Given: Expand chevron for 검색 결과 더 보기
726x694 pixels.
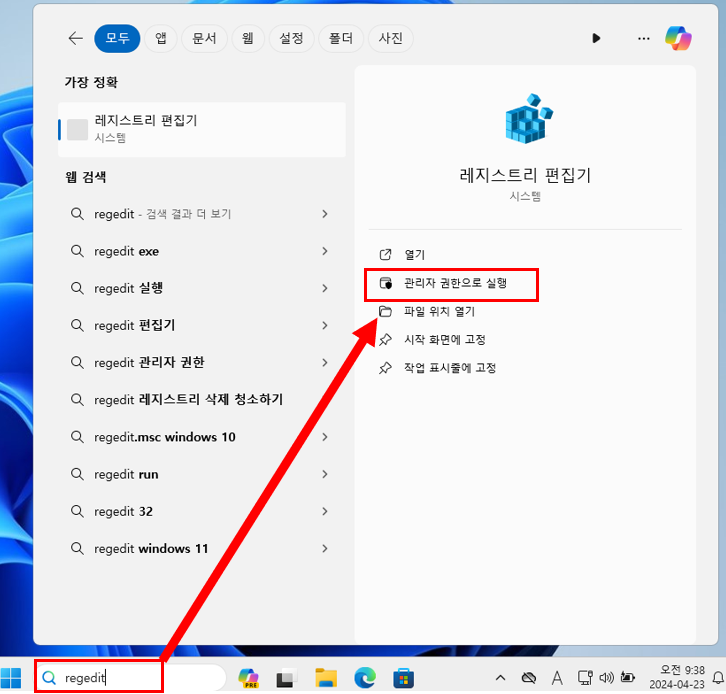Looking at the screenshot, I should 325,214.
